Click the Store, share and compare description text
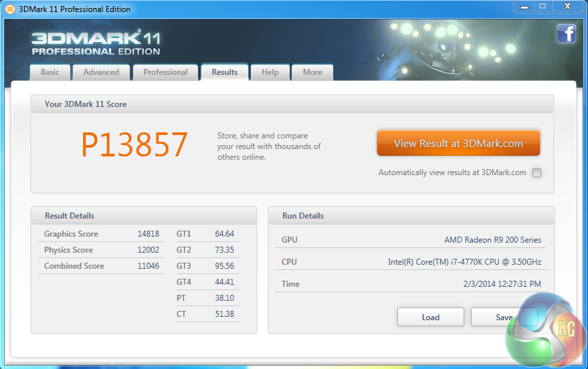 click(x=269, y=146)
